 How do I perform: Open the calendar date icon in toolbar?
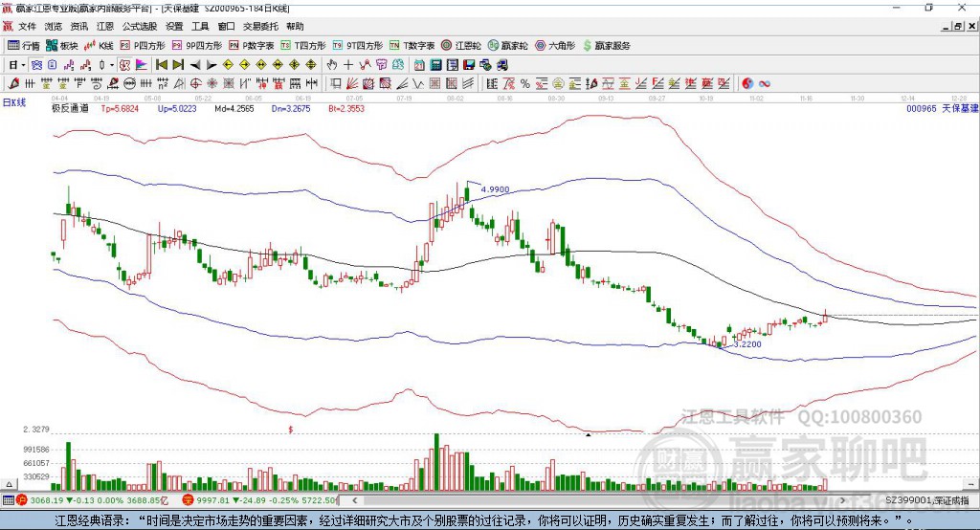pyautogui.click(x=419, y=65)
